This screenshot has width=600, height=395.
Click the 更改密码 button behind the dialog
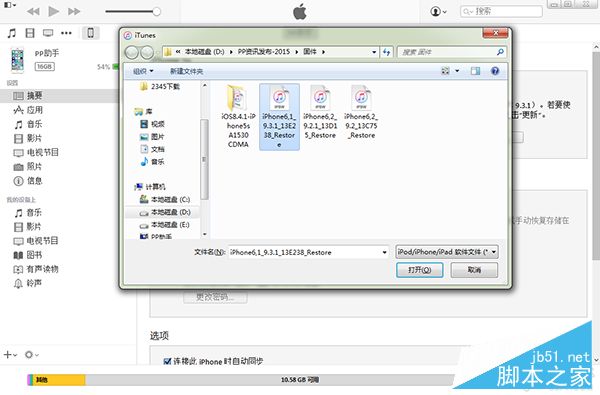(x=215, y=296)
